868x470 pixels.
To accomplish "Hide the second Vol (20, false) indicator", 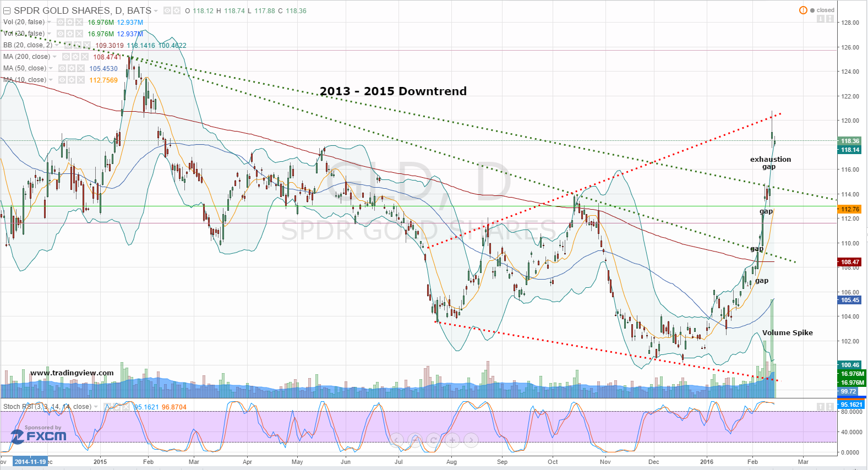I will 61,34.
